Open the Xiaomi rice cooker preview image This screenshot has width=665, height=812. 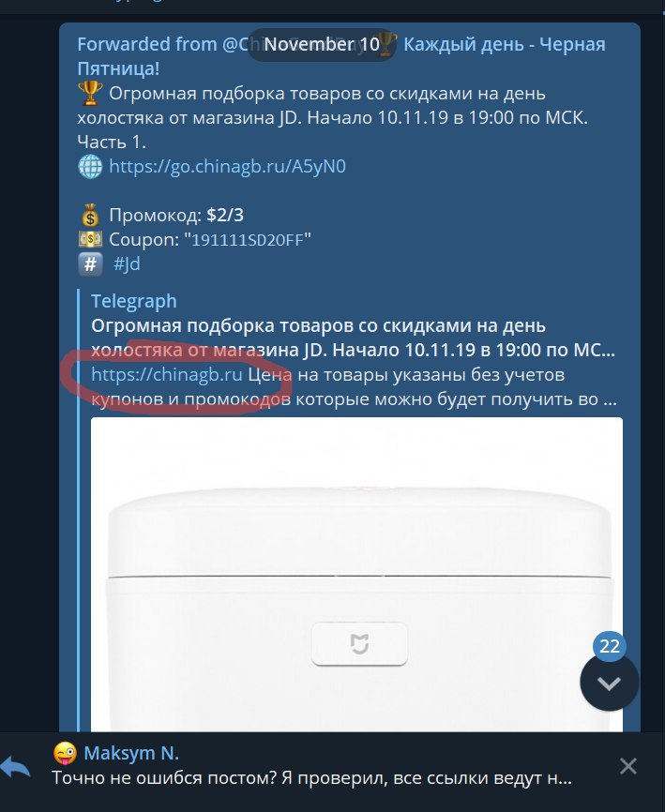(356, 574)
